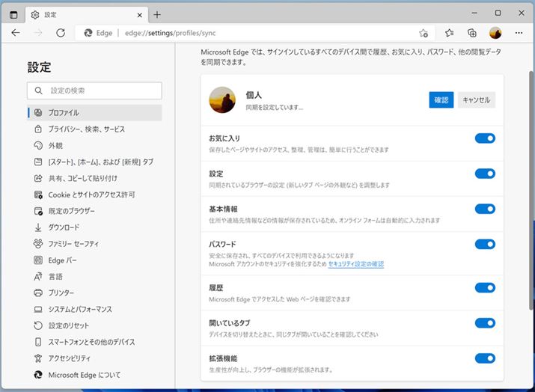Disable パスワード sync toggle
Screen dimensions: 535x392
click(485, 244)
